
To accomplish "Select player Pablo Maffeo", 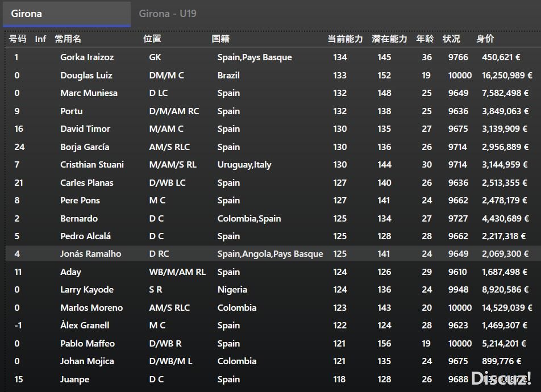I will [88, 344].
